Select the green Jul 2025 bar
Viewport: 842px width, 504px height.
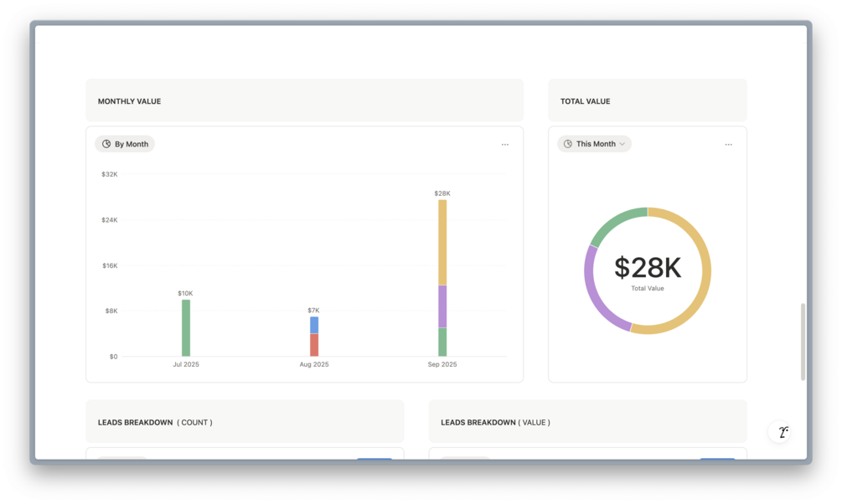(186, 328)
